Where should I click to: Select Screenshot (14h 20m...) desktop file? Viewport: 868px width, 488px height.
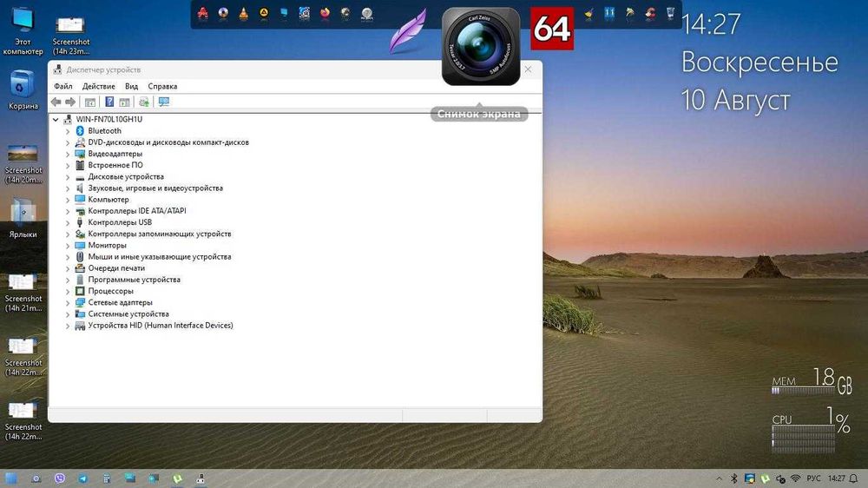tap(23, 164)
